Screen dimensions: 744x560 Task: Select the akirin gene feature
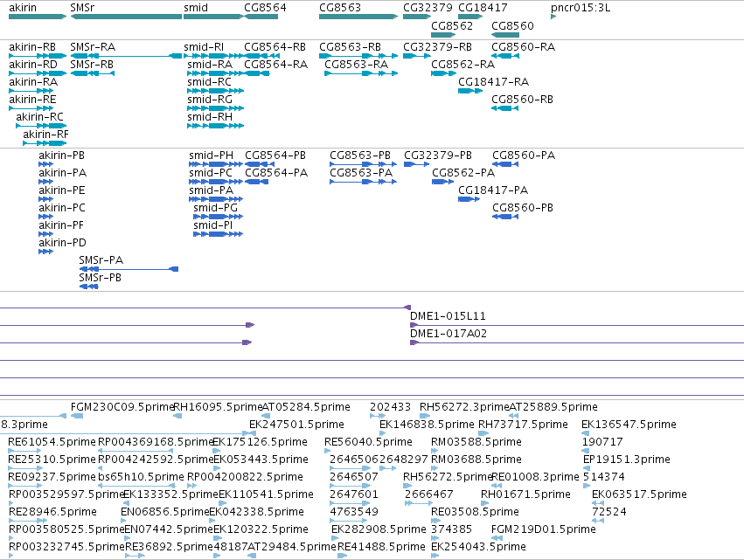38,17
